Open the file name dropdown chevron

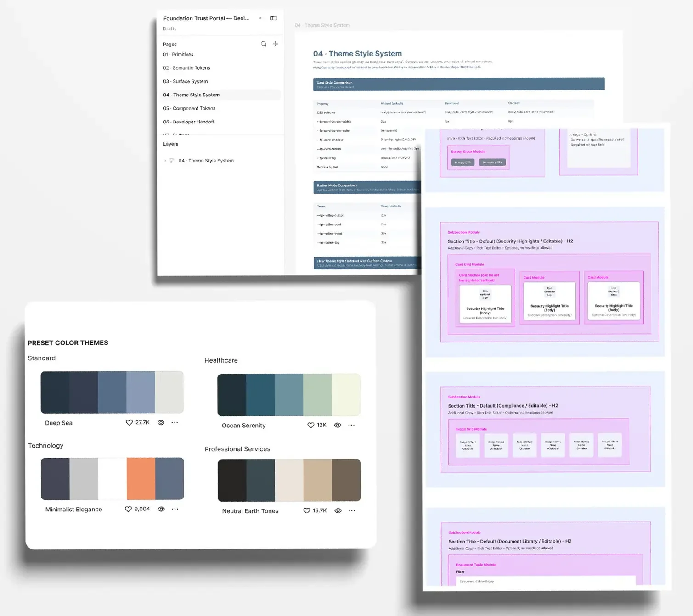tap(260, 18)
